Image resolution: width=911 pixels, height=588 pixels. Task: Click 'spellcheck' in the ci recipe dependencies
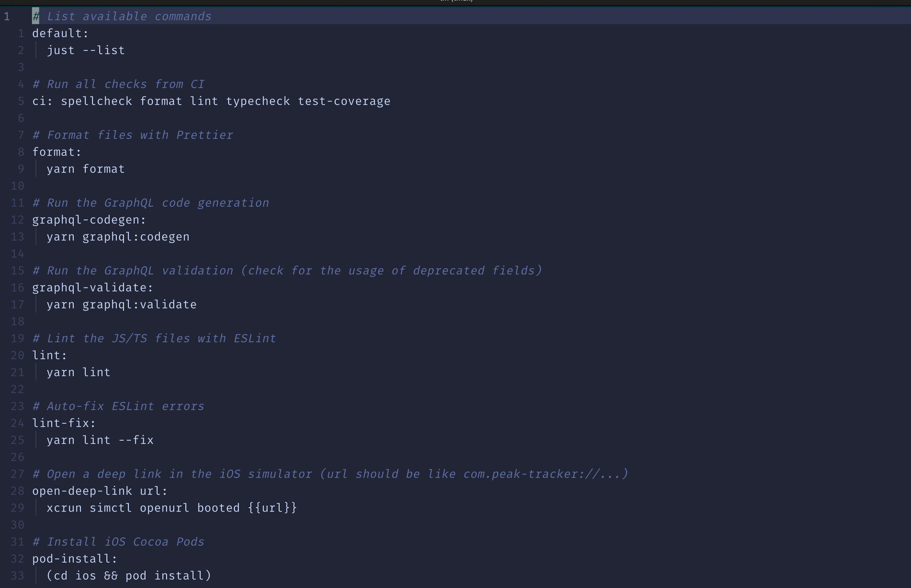pyautogui.click(x=96, y=101)
